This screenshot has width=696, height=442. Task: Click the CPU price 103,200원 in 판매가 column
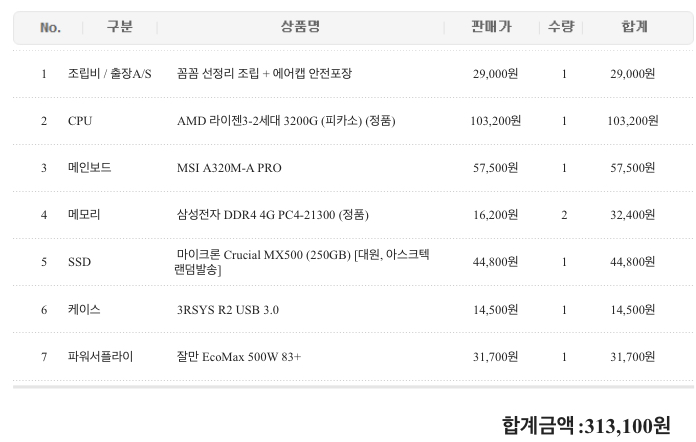[x=495, y=121]
